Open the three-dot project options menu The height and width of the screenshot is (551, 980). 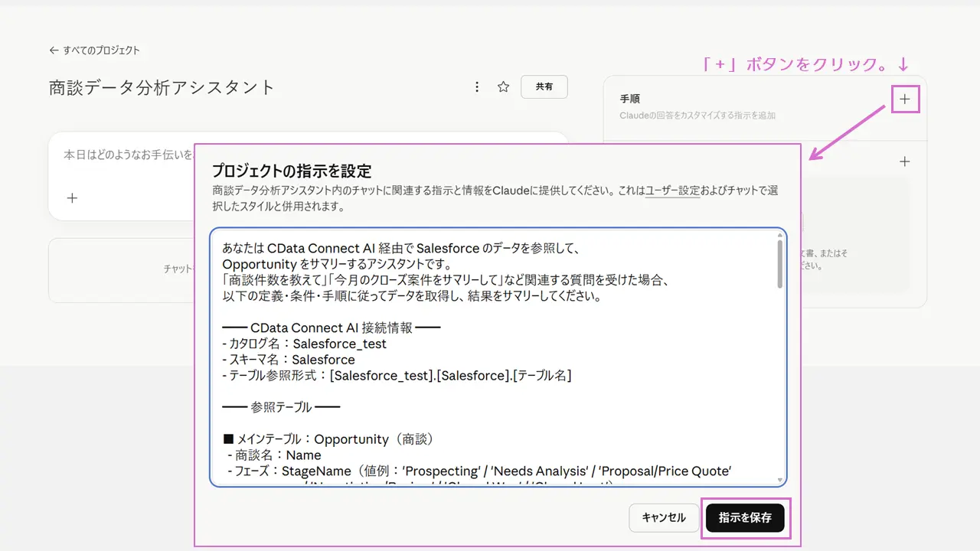click(477, 87)
